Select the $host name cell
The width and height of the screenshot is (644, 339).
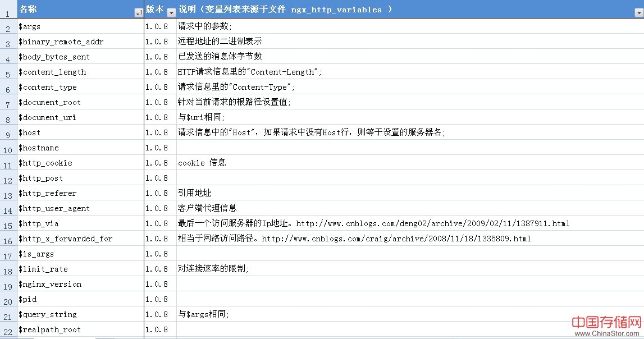(x=80, y=132)
